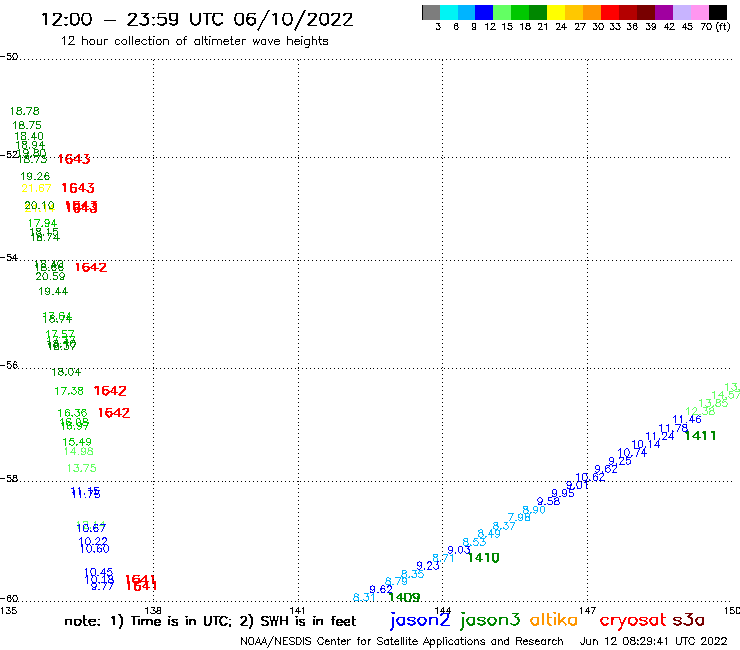Click the 'cryosat' satellite legend label
The image size is (740, 650).
pyautogui.click(x=633, y=621)
